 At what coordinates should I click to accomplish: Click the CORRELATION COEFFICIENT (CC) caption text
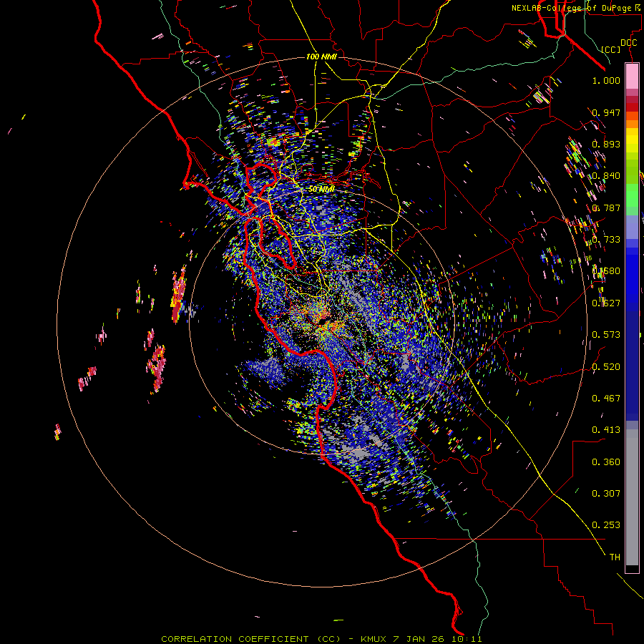[251, 639]
